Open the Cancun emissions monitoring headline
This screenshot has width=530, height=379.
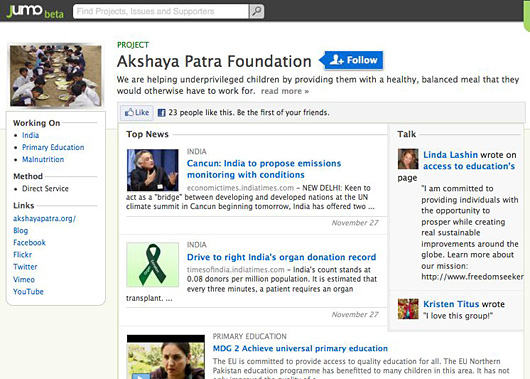[x=264, y=169]
